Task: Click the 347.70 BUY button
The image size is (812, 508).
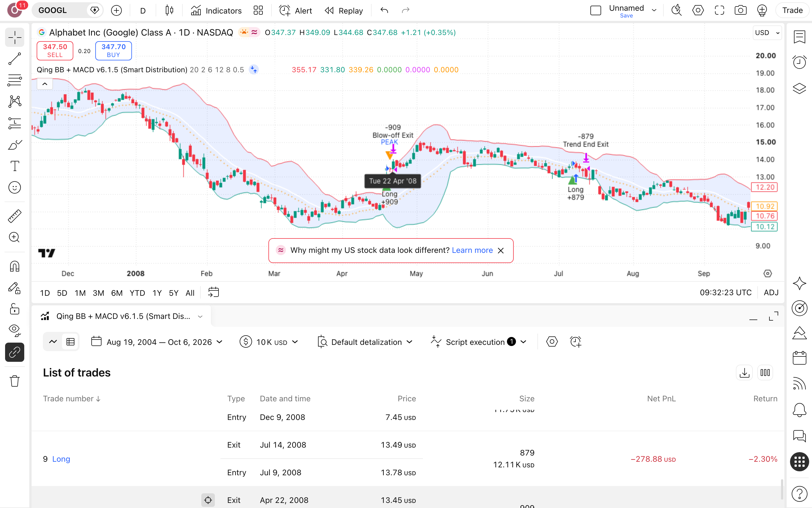Action: (113, 51)
